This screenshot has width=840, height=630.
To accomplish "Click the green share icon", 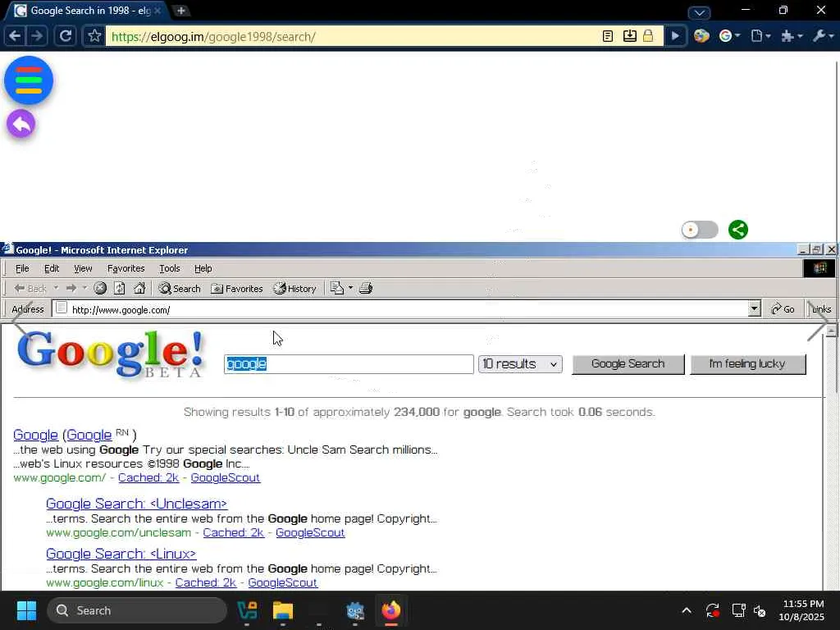I will coord(737,230).
